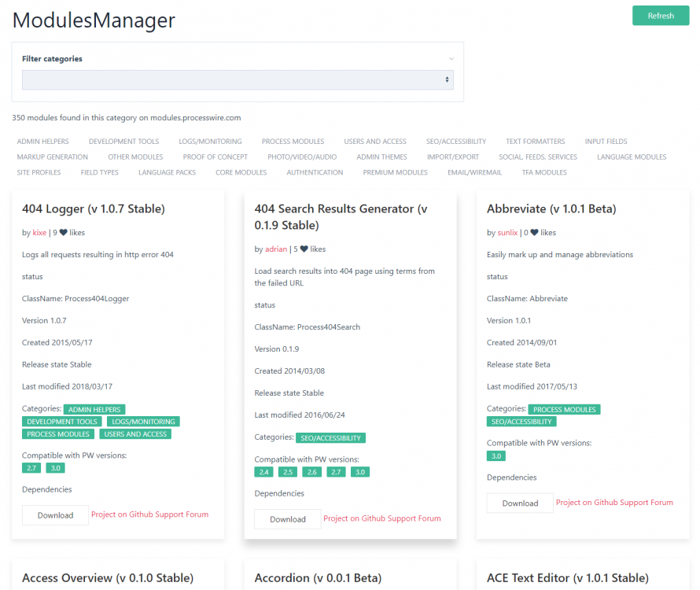This screenshot has height=590, width=700.
Task: Select the ADMIN HELPERS category tab
Action: click(42, 142)
